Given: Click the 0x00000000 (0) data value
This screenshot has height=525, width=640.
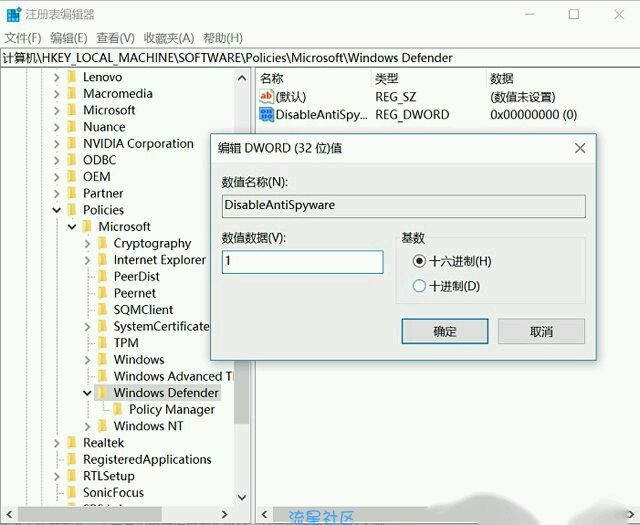Looking at the screenshot, I should click(533, 115).
